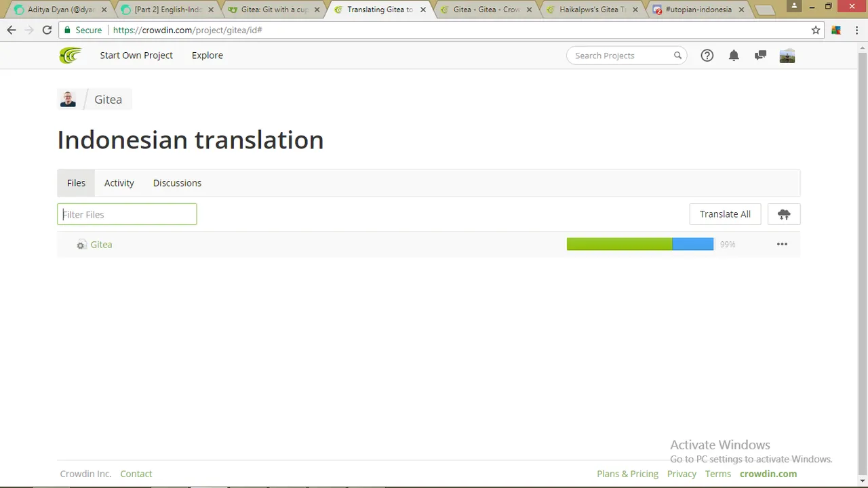Open the crowdin.com footer link

point(768,474)
